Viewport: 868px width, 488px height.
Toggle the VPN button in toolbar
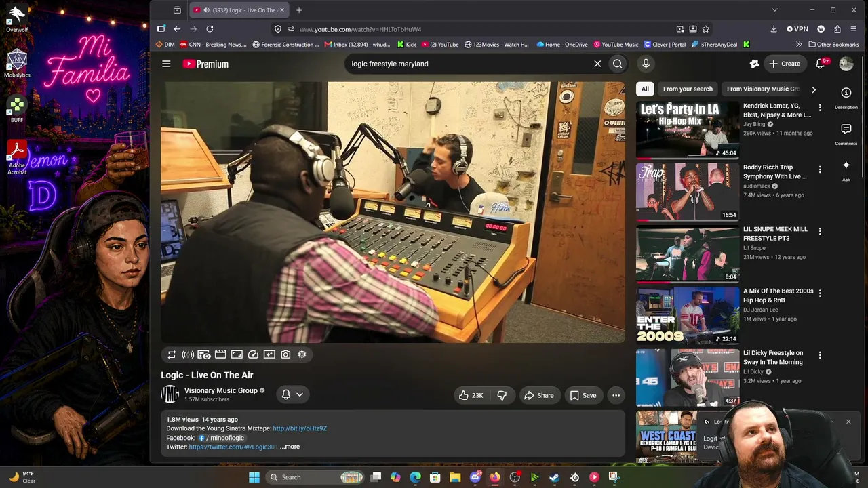[797, 29]
